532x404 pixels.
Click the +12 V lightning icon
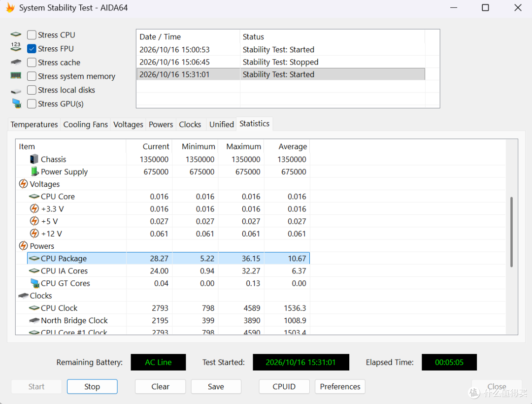click(x=34, y=234)
